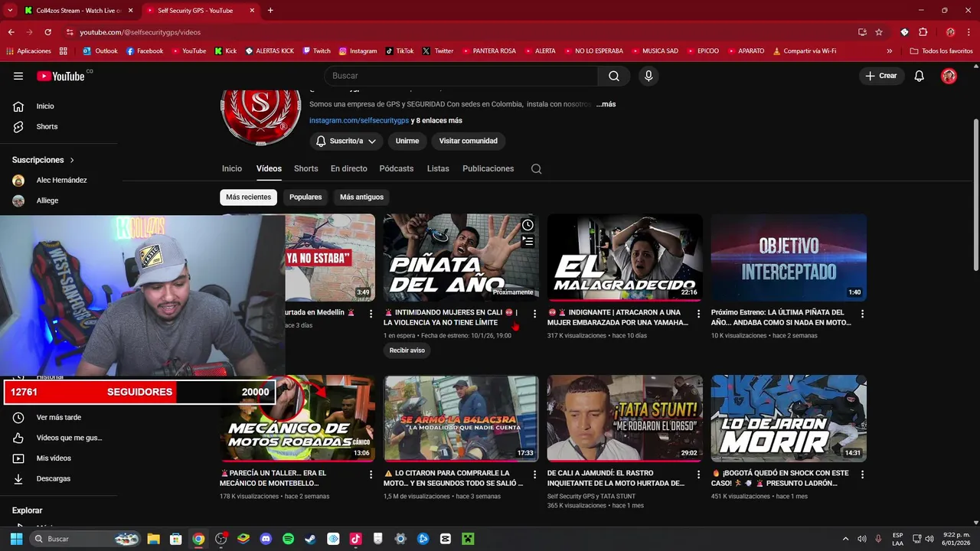Open the notifications bell
Image resolution: width=980 pixels, height=551 pixels.
(x=920, y=76)
